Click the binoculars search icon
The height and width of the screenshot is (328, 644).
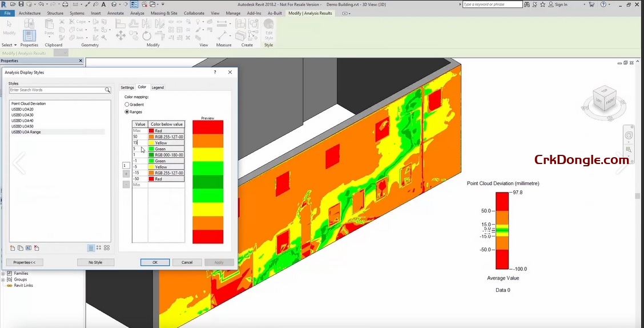click(x=528, y=5)
